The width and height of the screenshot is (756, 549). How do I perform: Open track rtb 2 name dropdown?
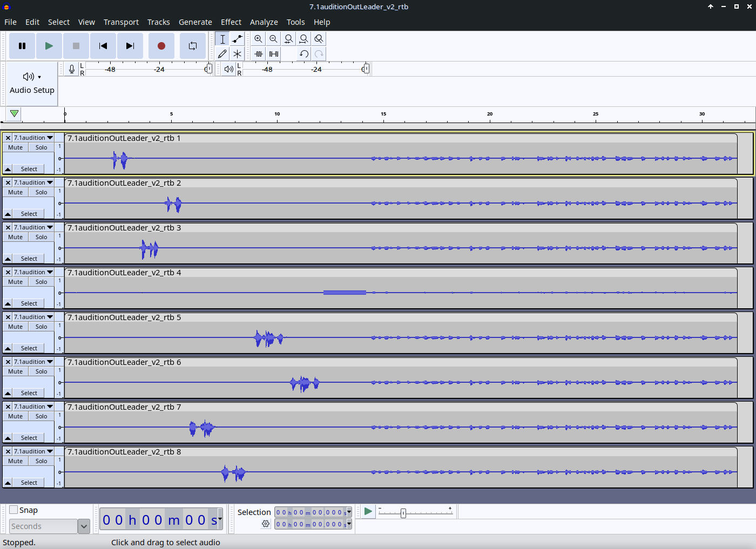[x=33, y=182]
